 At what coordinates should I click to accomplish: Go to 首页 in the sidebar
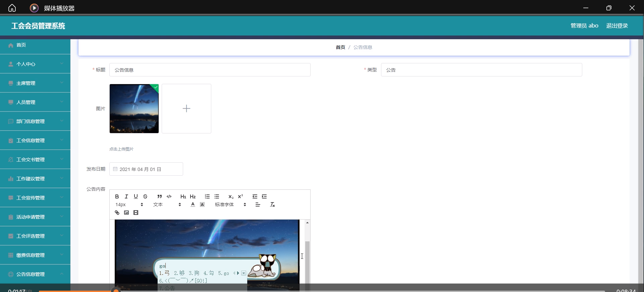(x=35, y=45)
